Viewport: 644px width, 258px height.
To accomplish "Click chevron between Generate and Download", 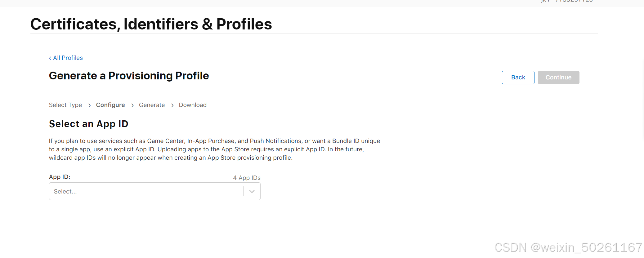I will [172, 105].
